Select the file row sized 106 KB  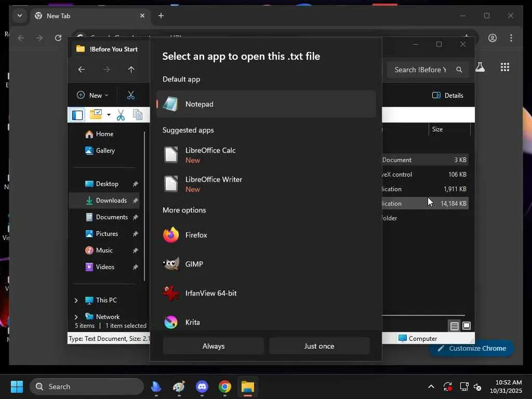[425, 175]
